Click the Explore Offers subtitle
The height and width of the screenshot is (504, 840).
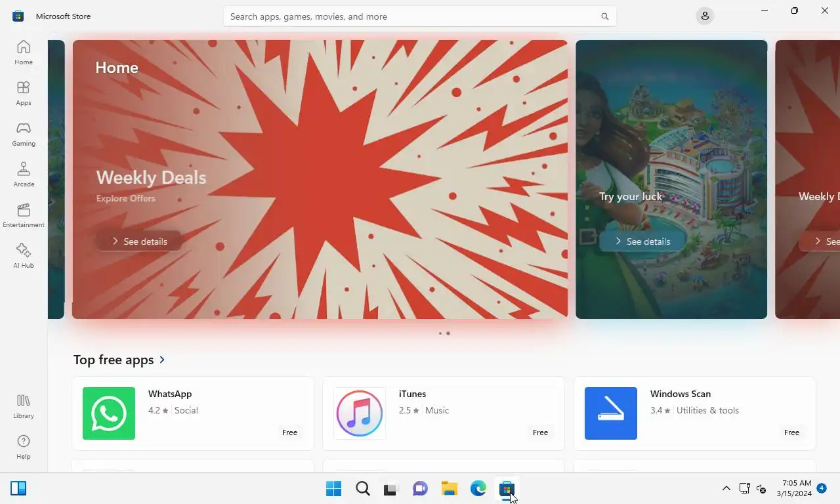click(x=126, y=198)
